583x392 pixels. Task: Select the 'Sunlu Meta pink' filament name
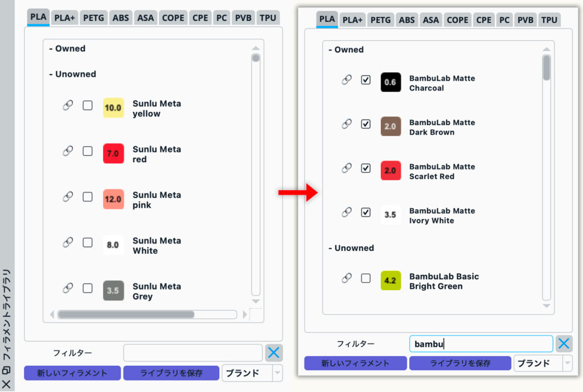click(x=157, y=200)
